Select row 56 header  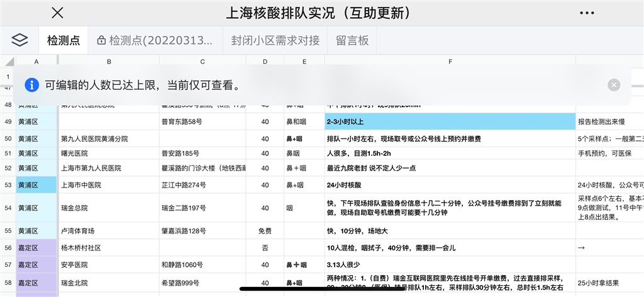8,248
